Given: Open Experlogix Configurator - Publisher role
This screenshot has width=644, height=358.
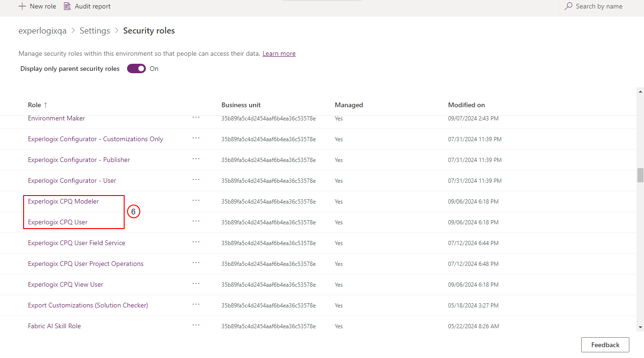Looking at the screenshot, I should [x=79, y=160].
